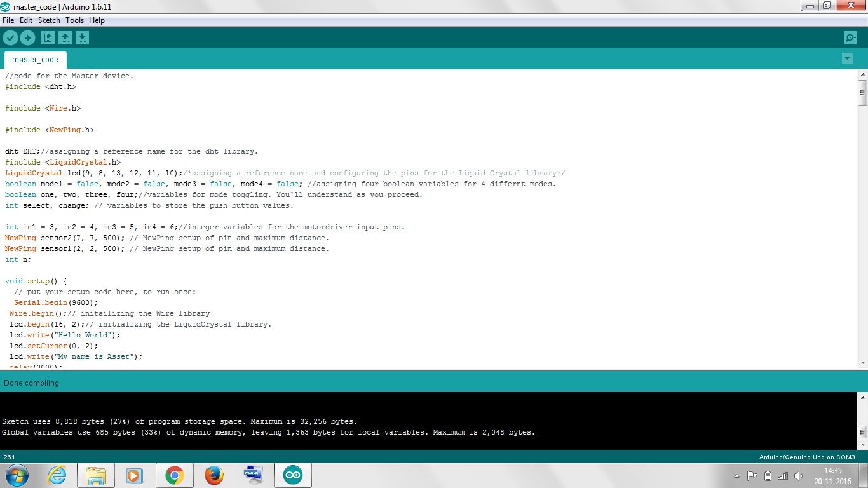Image resolution: width=868 pixels, height=488 pixels.
Task: Click the Show desktop strip
Action: 864,475
